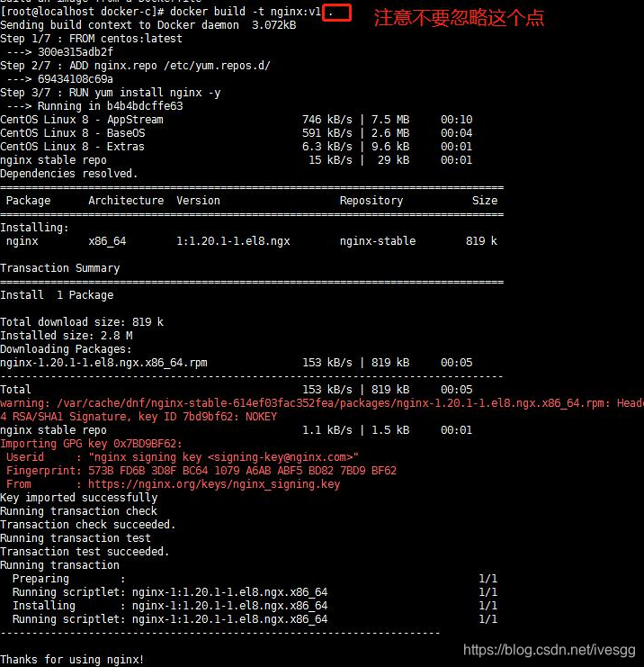
Task: Click 'Downloading Packages:' line
Action: click(x=66, y=349)
